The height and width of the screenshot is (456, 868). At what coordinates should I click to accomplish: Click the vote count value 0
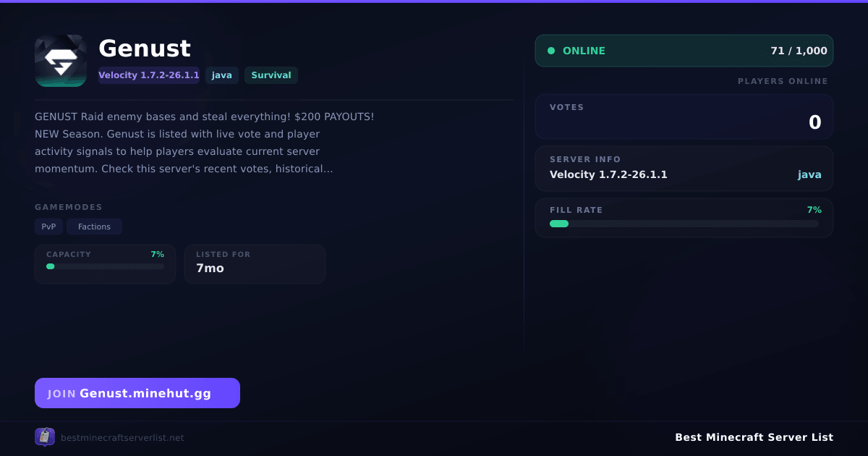pos(815,122)
